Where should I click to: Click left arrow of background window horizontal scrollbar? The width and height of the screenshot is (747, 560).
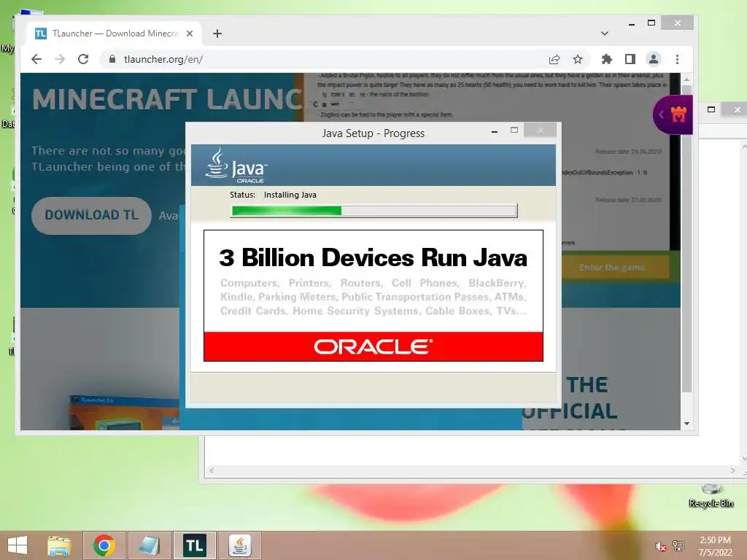pos(212,470)
